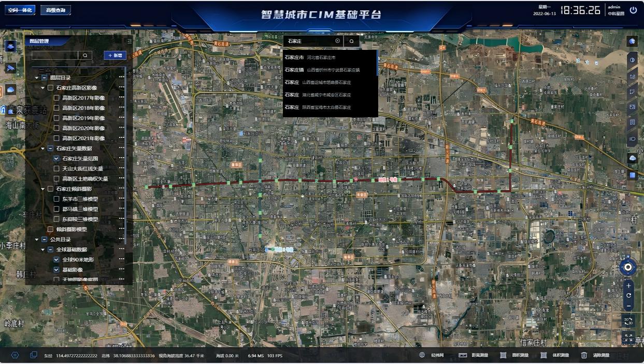The width and height of the screenshot is (644, 364).
Task: Check the 高新区2018年影像 layer
Action: 57,108
